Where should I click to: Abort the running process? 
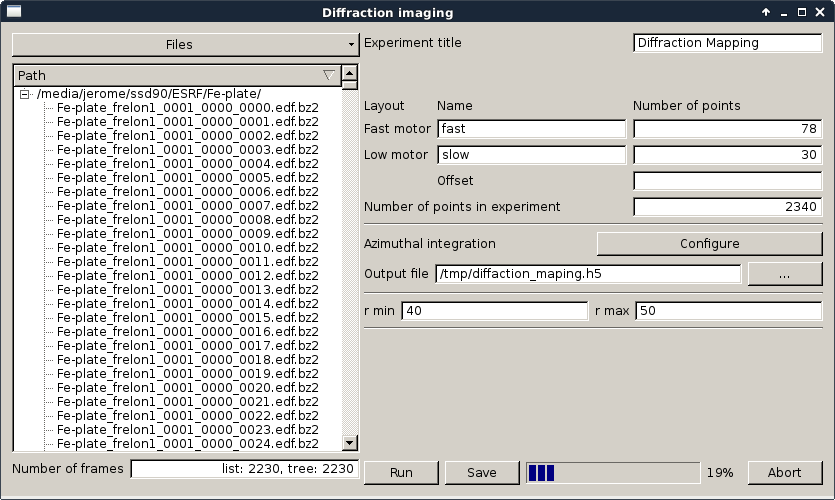click(784, 473)
